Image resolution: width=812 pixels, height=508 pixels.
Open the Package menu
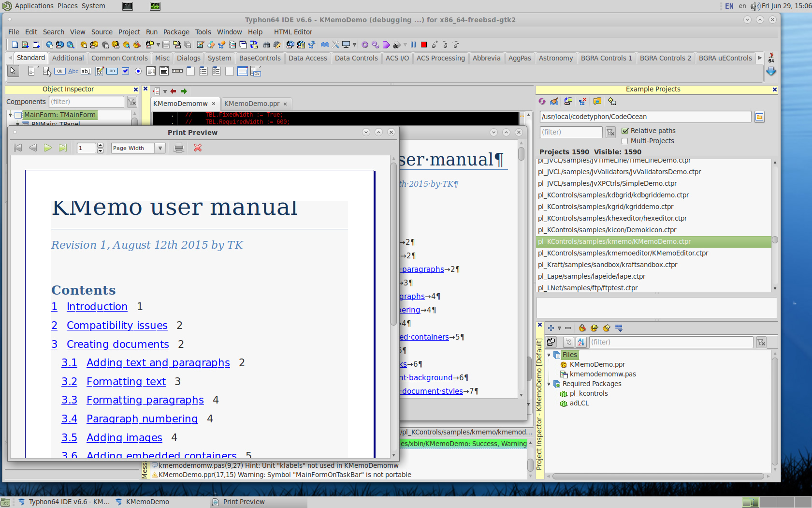point(176,32)
